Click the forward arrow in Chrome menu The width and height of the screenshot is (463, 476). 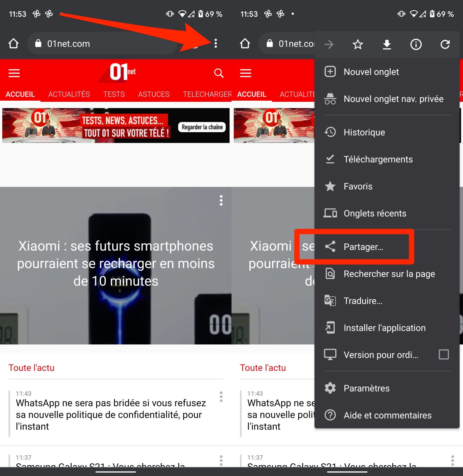329,45
